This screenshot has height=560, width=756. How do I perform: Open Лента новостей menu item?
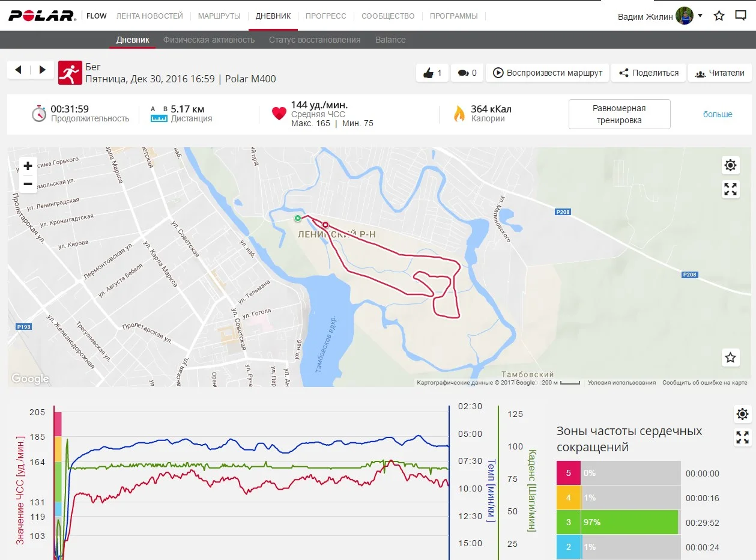(149, 16)
